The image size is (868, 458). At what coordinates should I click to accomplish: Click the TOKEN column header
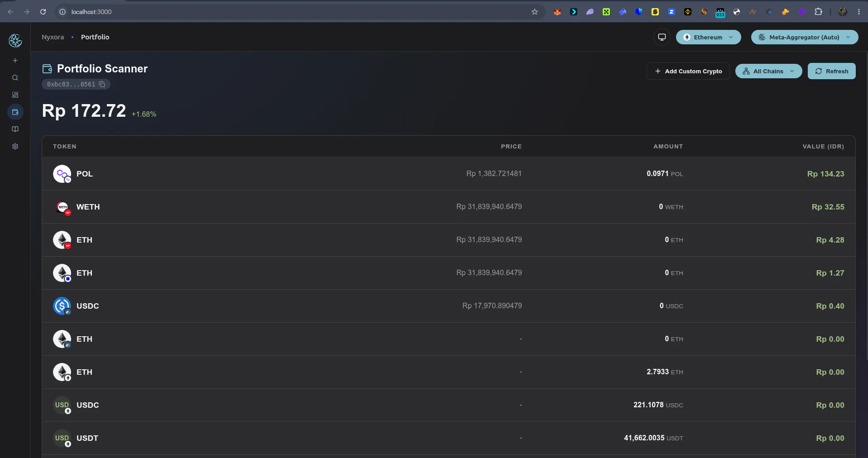[x=65, y=147]
